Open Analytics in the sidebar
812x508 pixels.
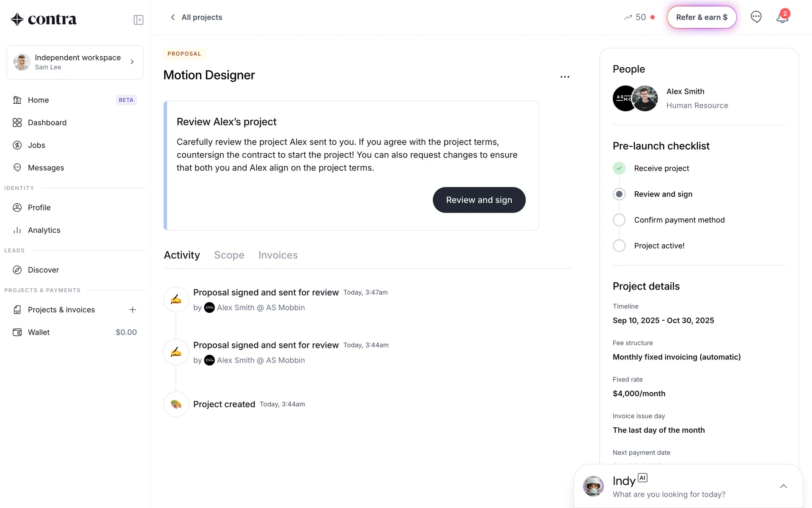44,230
